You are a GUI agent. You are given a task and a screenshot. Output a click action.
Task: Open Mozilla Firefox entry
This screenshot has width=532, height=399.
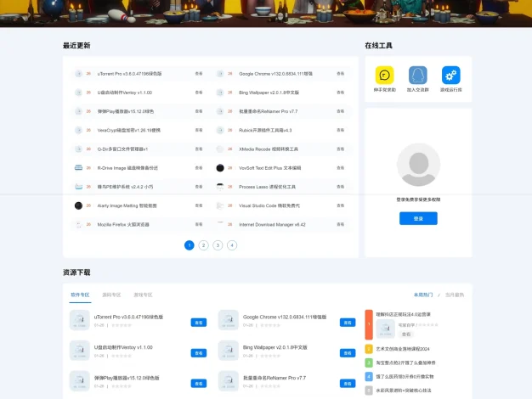tap(123, 224)
